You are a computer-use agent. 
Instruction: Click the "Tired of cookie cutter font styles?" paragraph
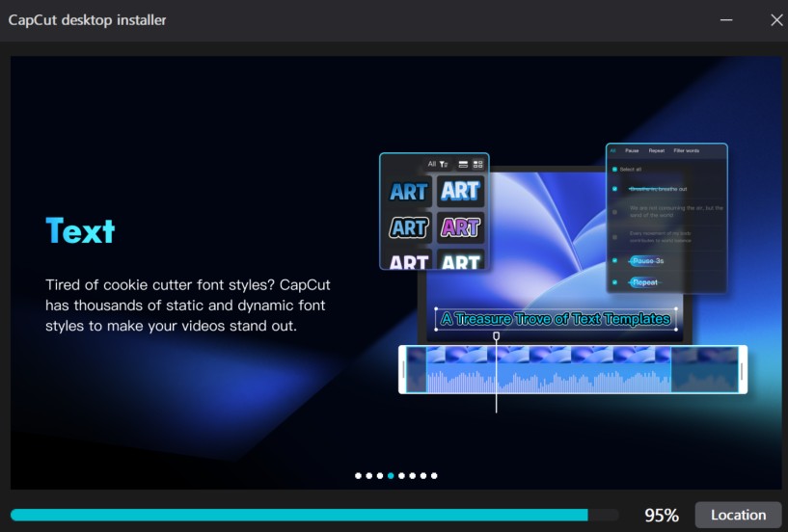(x=188, y=306)
